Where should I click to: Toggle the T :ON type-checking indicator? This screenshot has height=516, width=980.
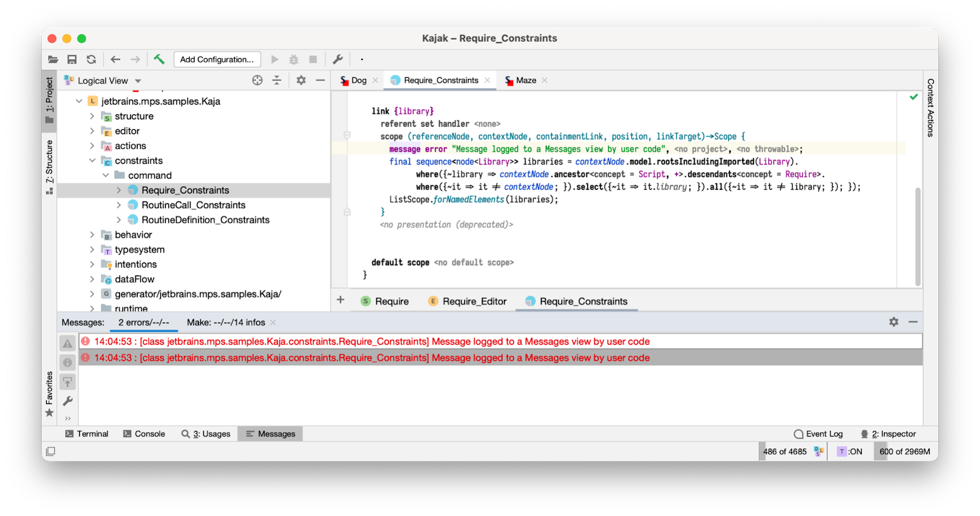coord(850,451)
